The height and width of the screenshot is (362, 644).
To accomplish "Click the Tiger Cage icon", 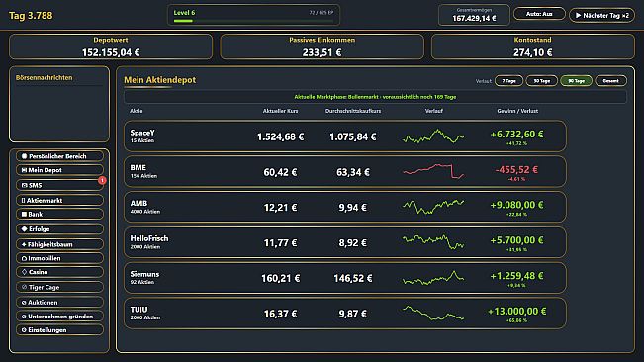I will click(x=24, y=287).
